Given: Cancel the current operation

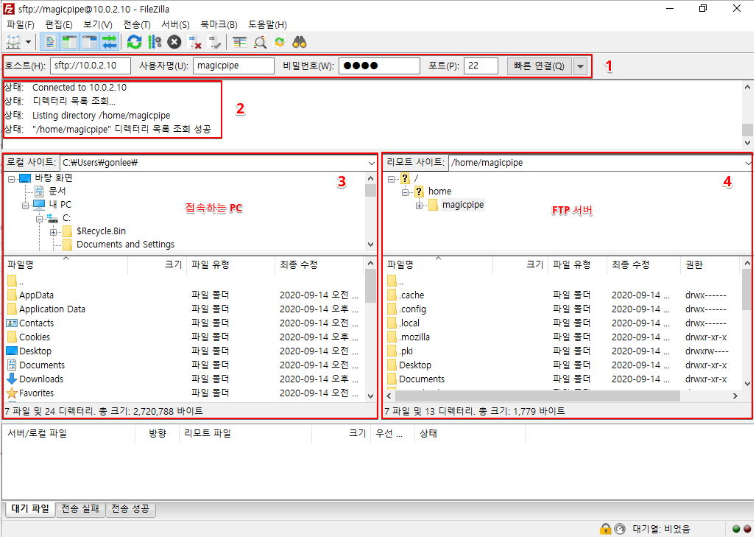Looking at the screenshot, I should click(x=174, y=43).
